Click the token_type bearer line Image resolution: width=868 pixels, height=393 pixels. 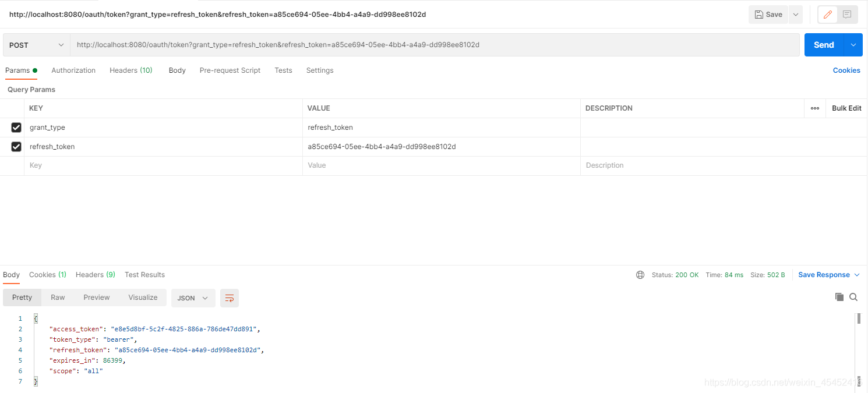(93, 339)
